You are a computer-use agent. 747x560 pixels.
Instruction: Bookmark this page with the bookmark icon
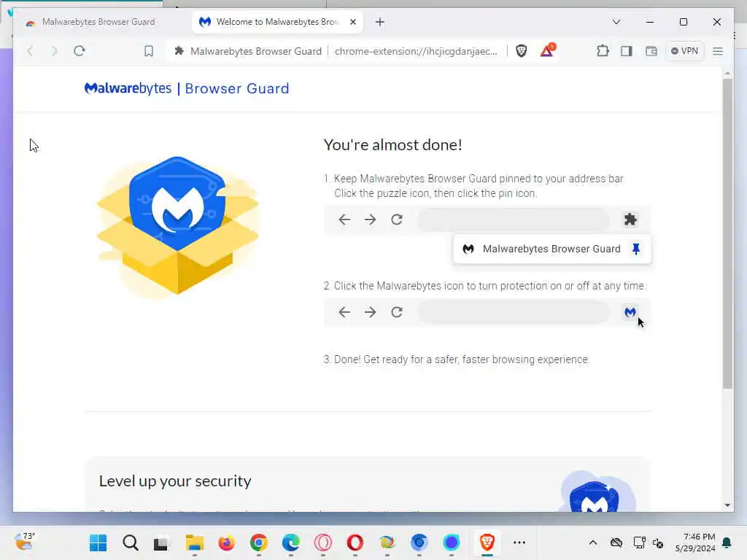pyautogui.click(x=149, y=51)
